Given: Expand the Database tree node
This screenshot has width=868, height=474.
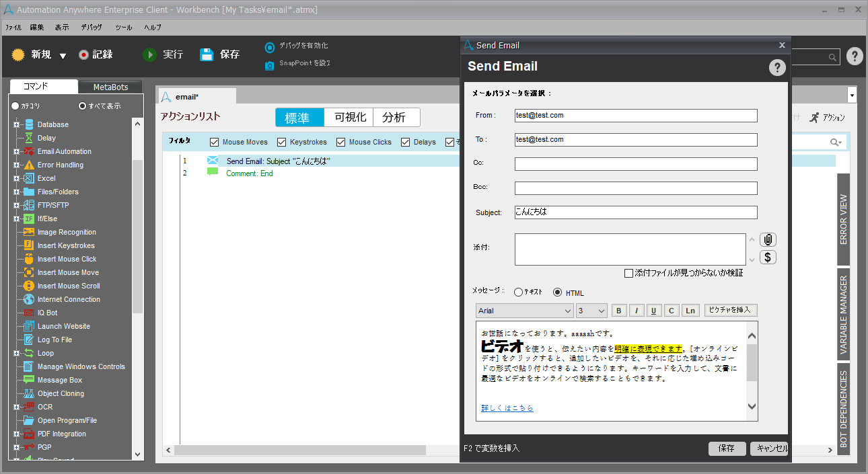Looking at the screenshot, I should coord(16,124).
